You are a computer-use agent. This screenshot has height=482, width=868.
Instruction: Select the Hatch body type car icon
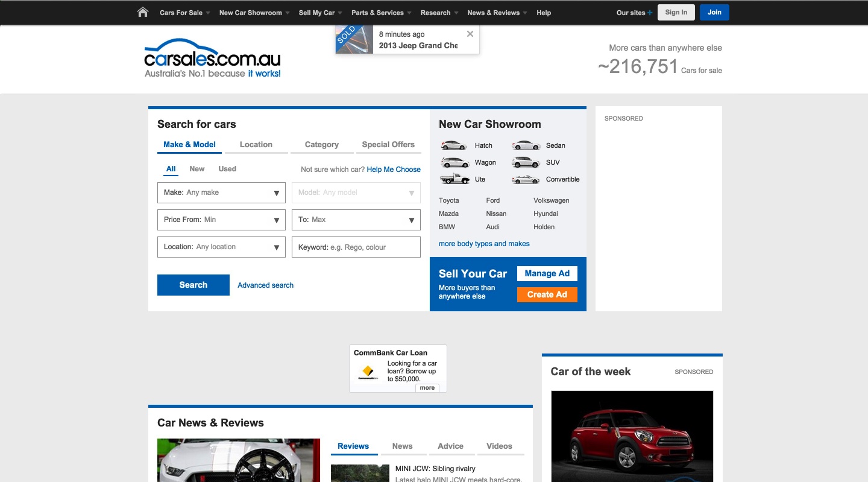tap(454, 145)
